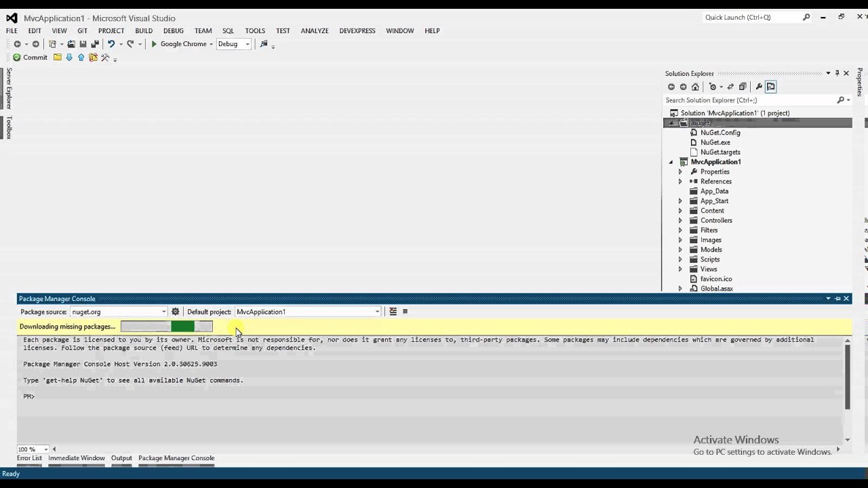Click the Redo toolbar icon
Screen dimensions: 868x488
[x=130, y=44]
